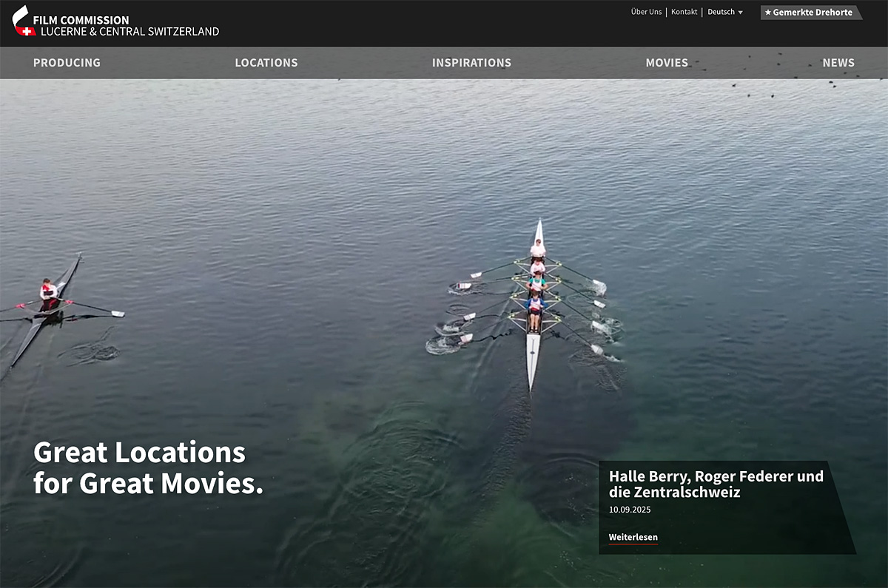Open the INSPIRATIONS menu
The image size is (888, 588).
(x=471, y=63)
